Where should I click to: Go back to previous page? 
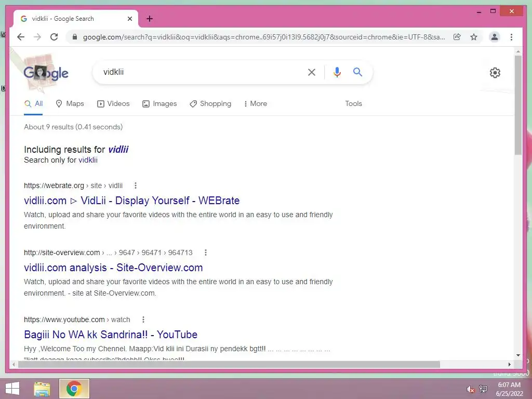[21, 37]
